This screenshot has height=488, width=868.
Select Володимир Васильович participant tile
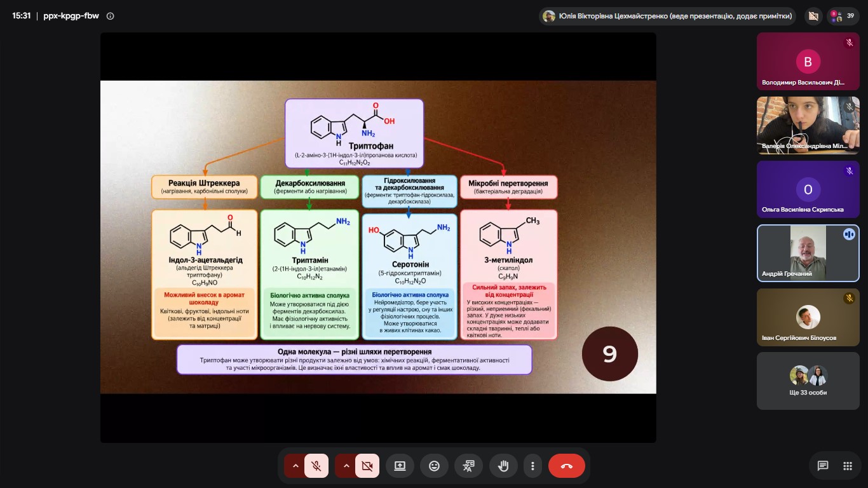pos(808,62)
